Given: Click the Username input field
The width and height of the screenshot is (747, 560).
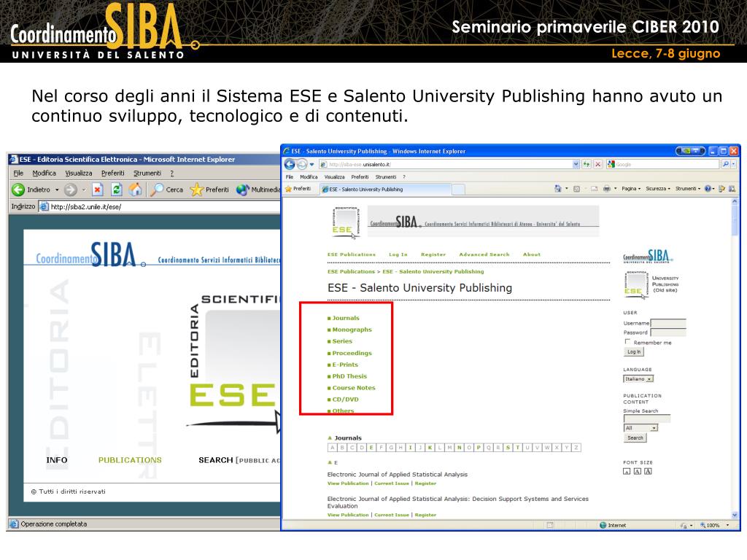Looking at the screenshot, I should (x=668, y=323).
